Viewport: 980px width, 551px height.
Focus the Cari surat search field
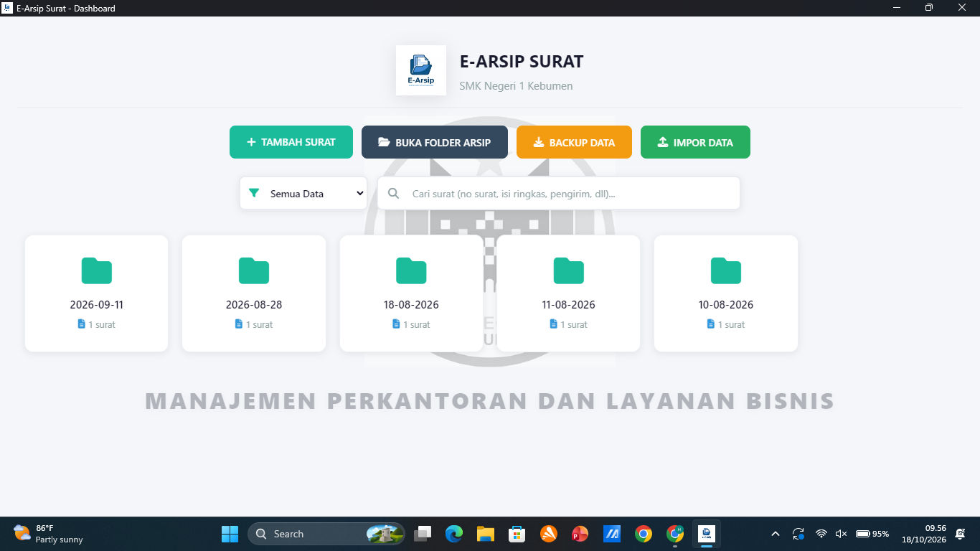pos(559,193)
